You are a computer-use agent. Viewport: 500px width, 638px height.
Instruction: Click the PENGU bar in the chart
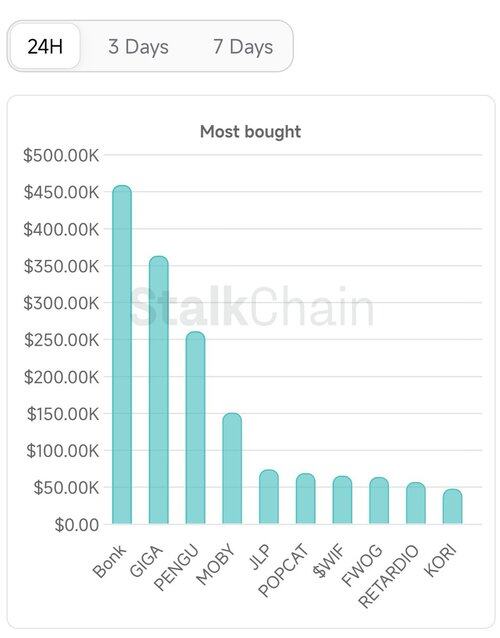195,428
